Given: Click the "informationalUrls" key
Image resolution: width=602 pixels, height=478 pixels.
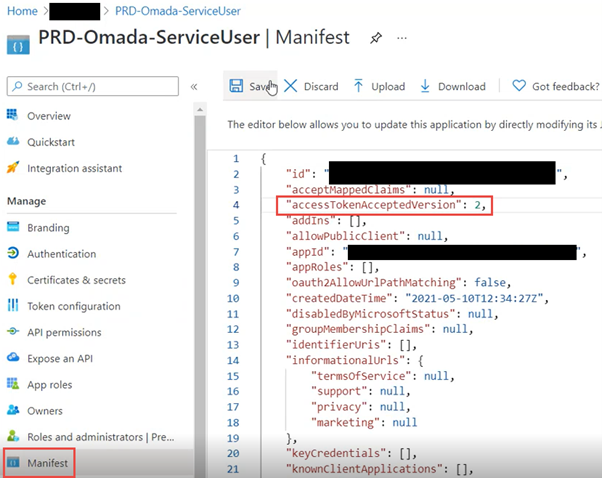Looking at the screenshot, I should 345,360.
